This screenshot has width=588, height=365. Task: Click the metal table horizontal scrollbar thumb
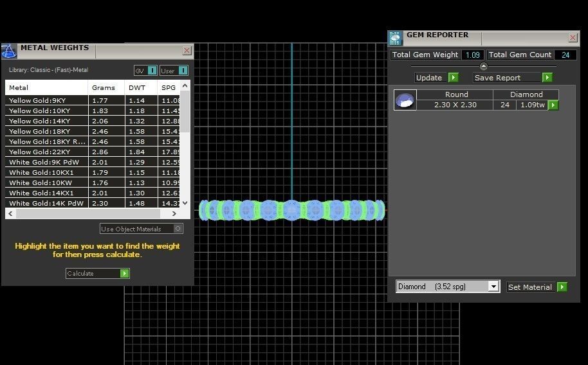[x=88, y=213]
